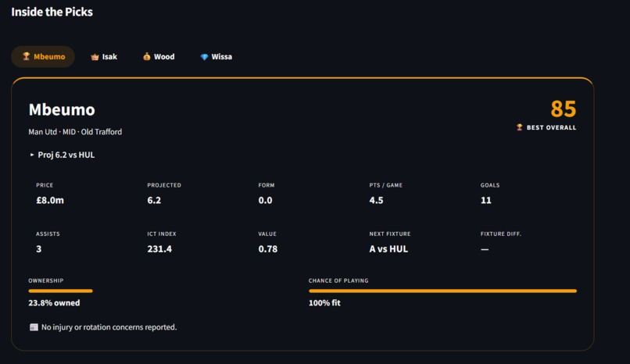Click the ASSISTS label
This screenshot has width=630, height=364.
tap(48, 234)
